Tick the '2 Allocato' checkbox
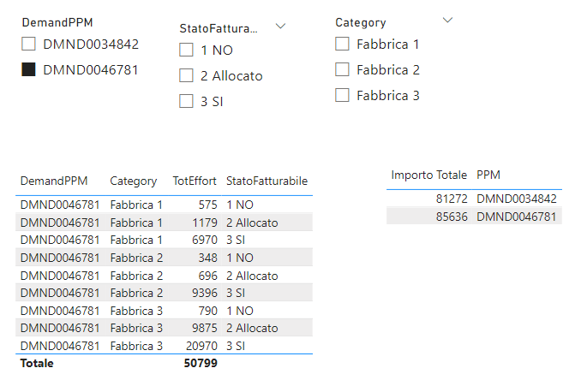 pos(186,75)
